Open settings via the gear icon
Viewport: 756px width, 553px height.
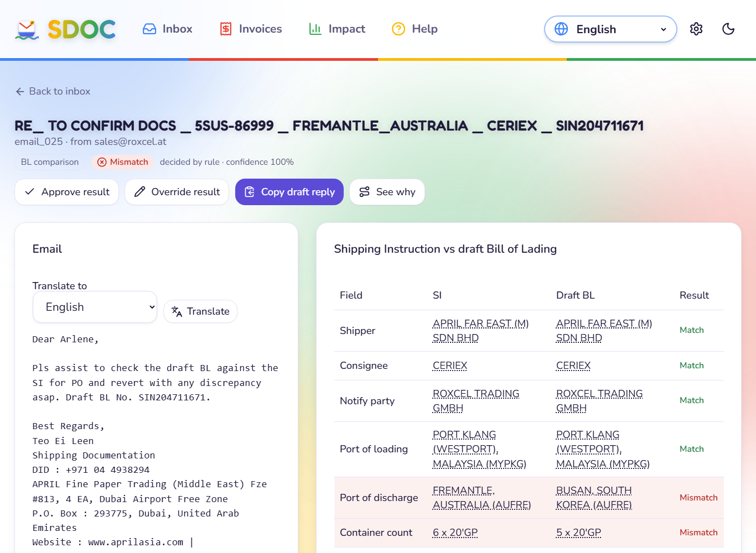tap(696, 29)
